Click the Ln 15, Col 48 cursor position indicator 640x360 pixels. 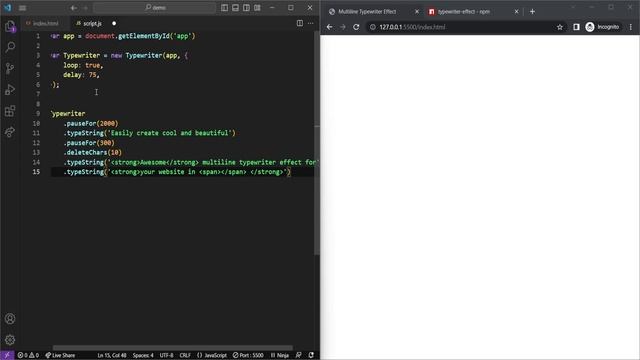(x=111, y=355)
